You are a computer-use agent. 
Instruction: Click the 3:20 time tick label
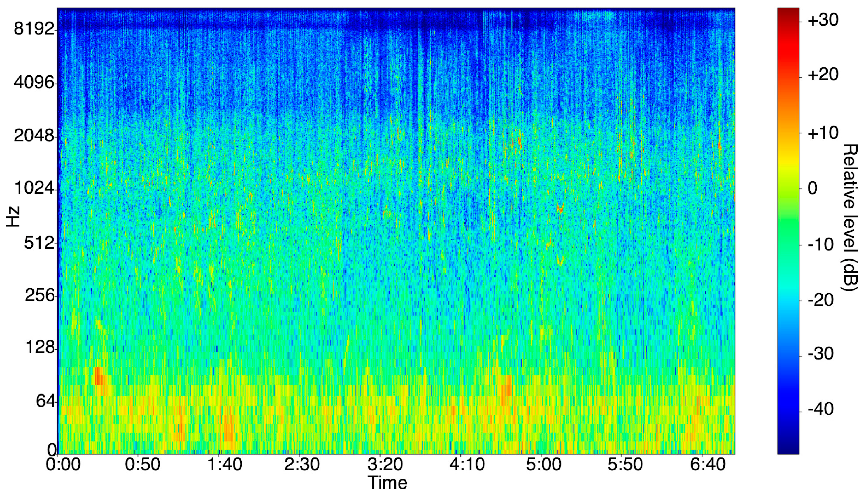point(385,465)
